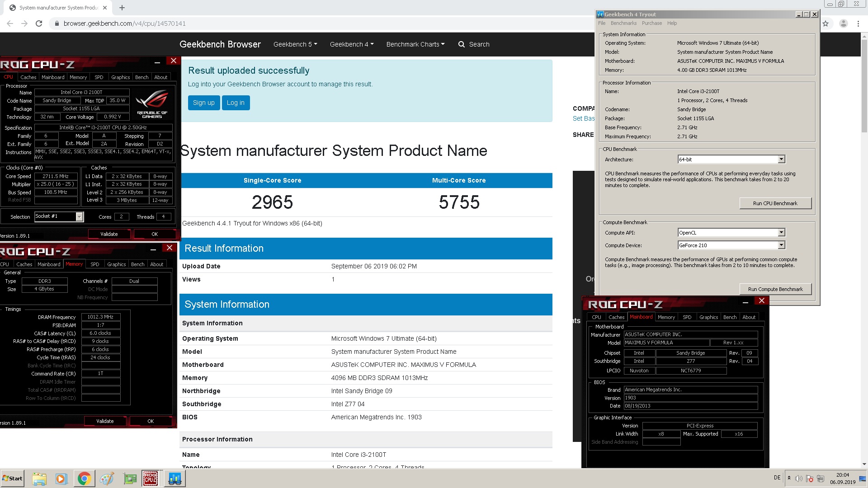The height and width of the screenshot is (488, 868).
Task: Launch Windows Media Player from taskbar
Action: coord(61,479)
